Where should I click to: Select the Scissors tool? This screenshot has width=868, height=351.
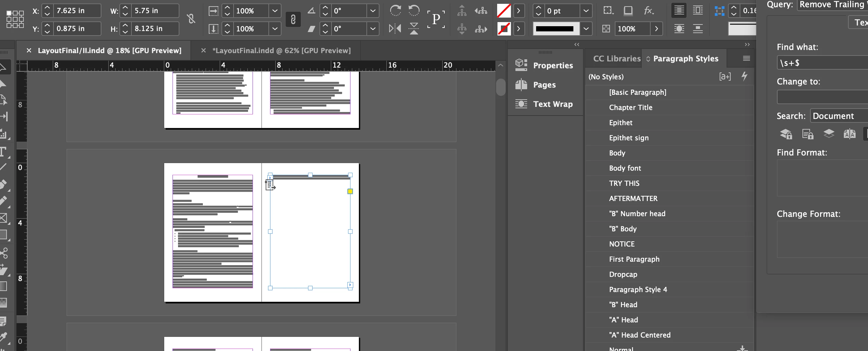tap(4, 253)
